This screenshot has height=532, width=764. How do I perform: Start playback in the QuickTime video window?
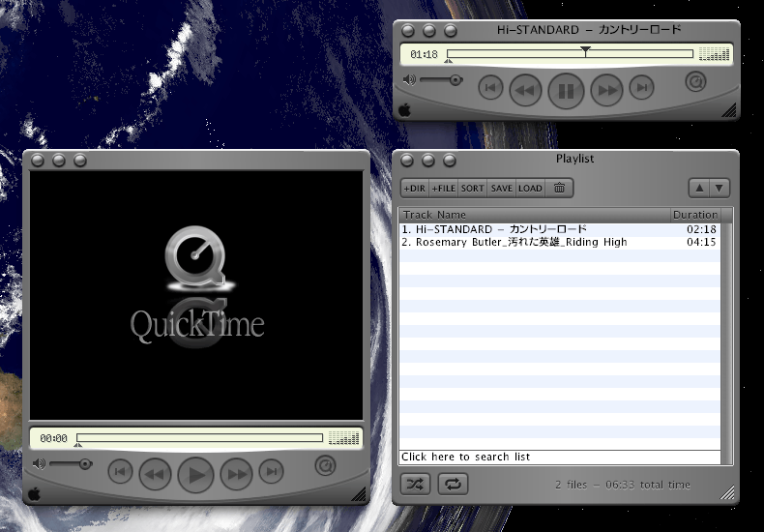(195, 475)
